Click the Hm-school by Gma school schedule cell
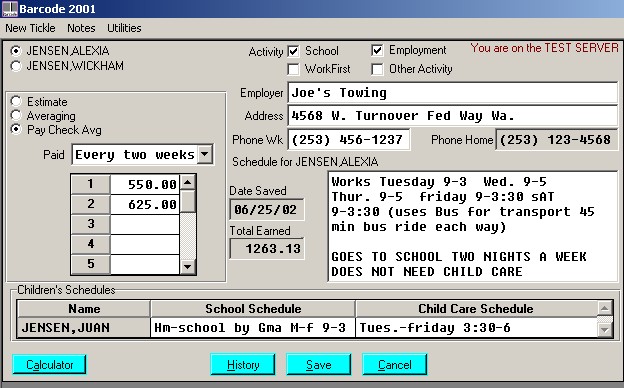The width and height of the screenshot is (624, 388). (x=253, y=328)
